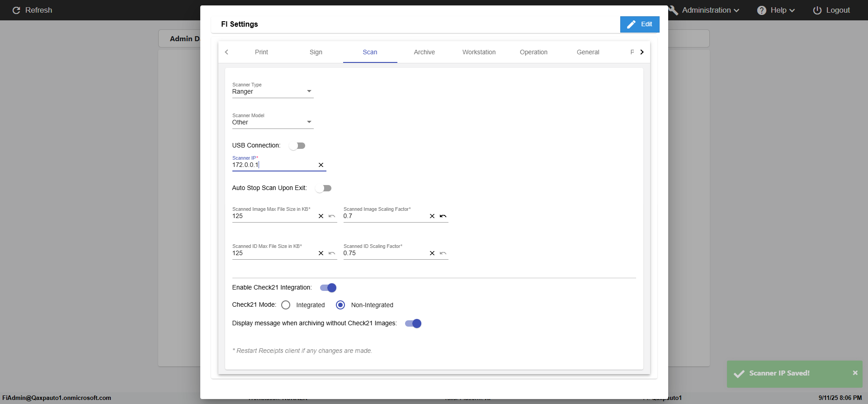Screen dimensions: 868x404
Task: Clear the Scanner IP field
Action: coord(321,165)
